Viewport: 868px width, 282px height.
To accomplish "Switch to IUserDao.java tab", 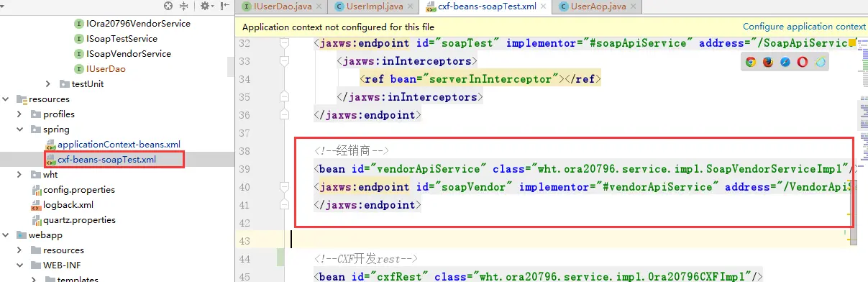I will click(x=283, y=6).
